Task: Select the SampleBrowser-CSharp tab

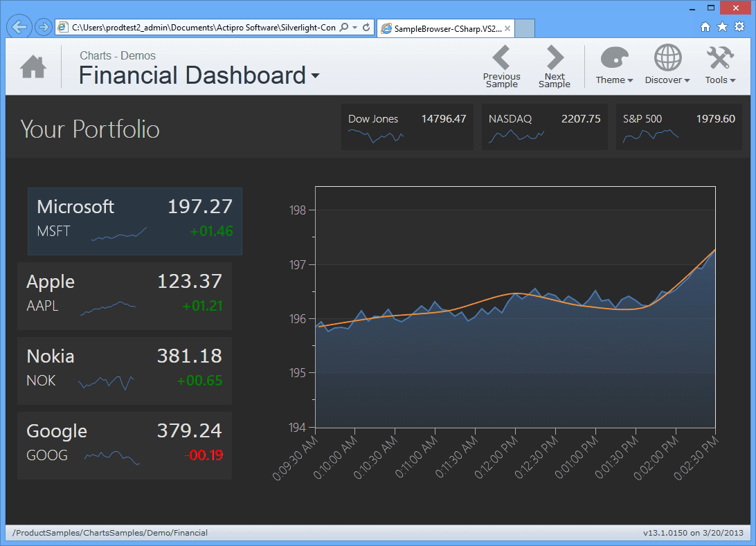Action: pyautogui.click(x=447, y=28)
